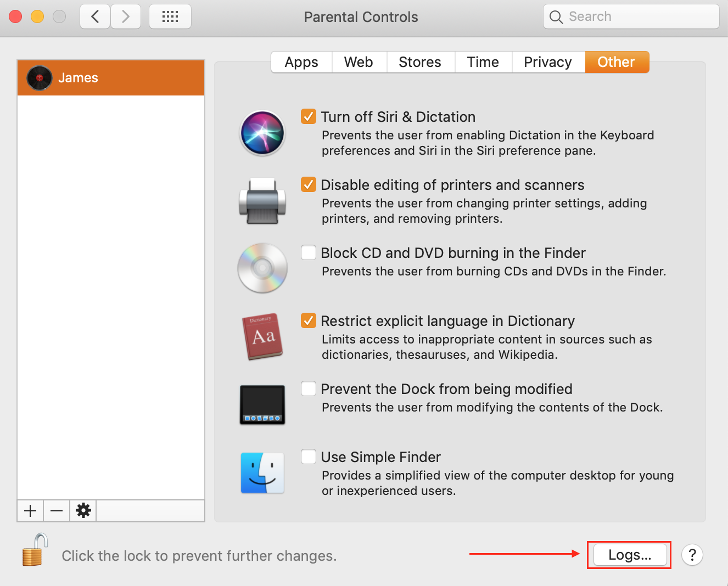Click the Dictionary book icon
This screenshot has height=586, width=728.
(x=262, y=336)
